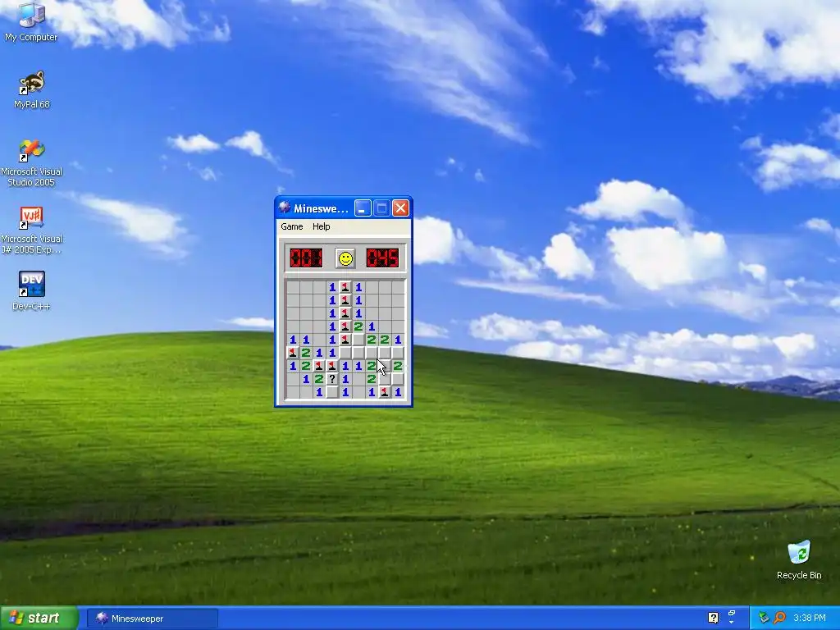Click the Minesweeper taskbar button

[152, 619]
